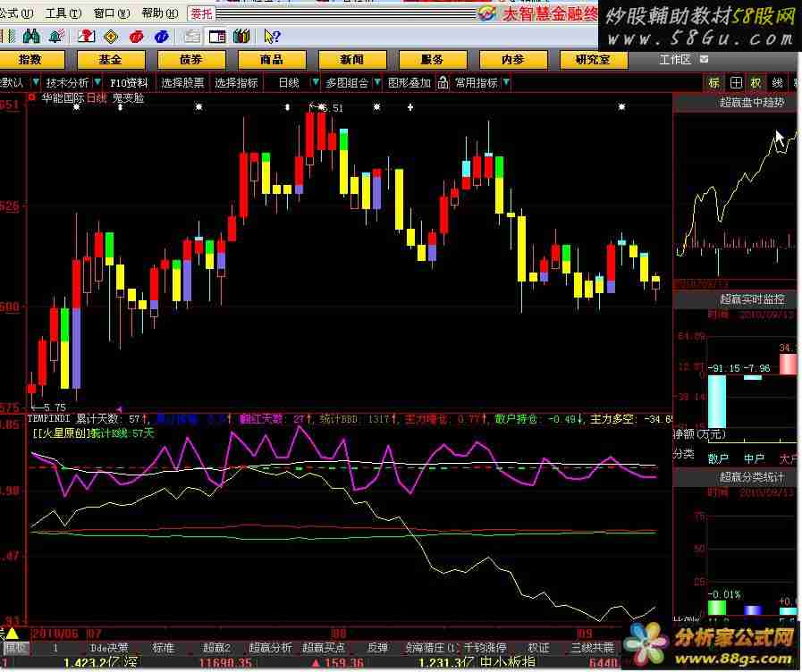Open the 公式 menu

(16, 13)
